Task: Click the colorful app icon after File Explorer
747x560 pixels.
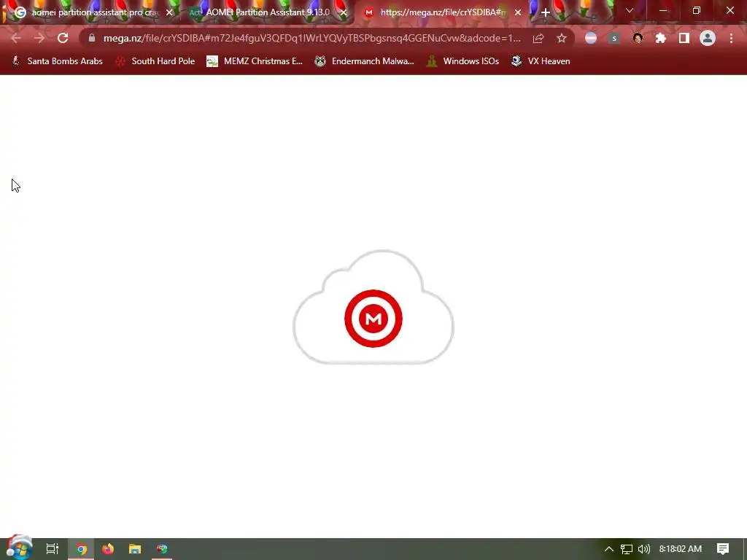Action: 162,549
